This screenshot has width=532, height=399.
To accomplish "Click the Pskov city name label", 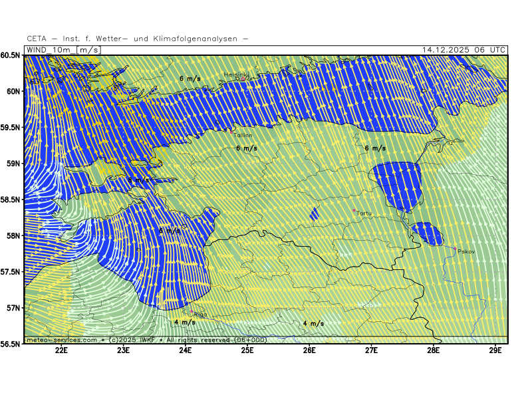I will pyautogui.click(x=466, y=252).
